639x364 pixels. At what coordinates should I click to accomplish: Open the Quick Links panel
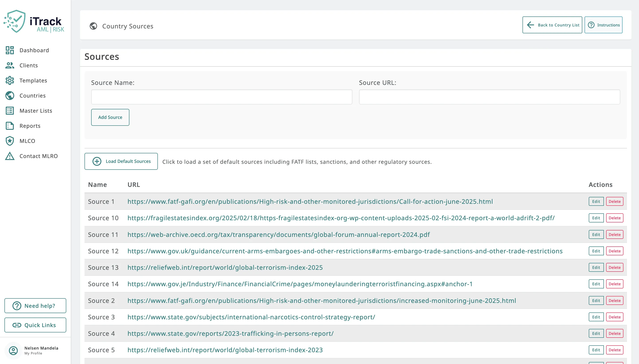[35, 325]
